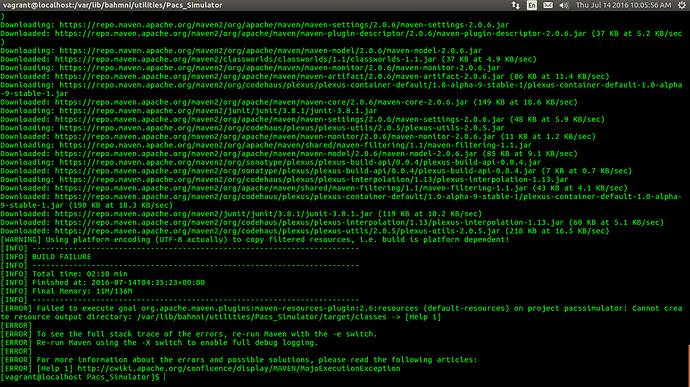Click the maven-artifact-2.0.6.jar Downloaded line

305,77
